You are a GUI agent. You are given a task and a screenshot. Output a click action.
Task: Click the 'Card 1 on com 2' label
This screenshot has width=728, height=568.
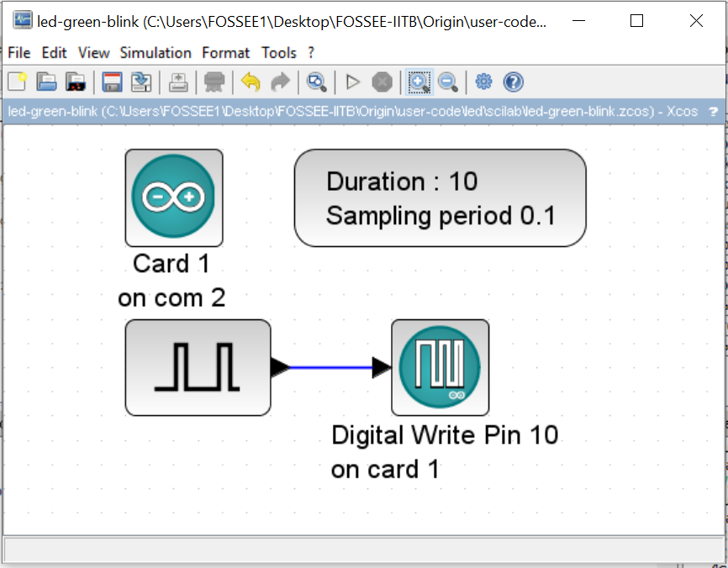[x=171, y=281]
